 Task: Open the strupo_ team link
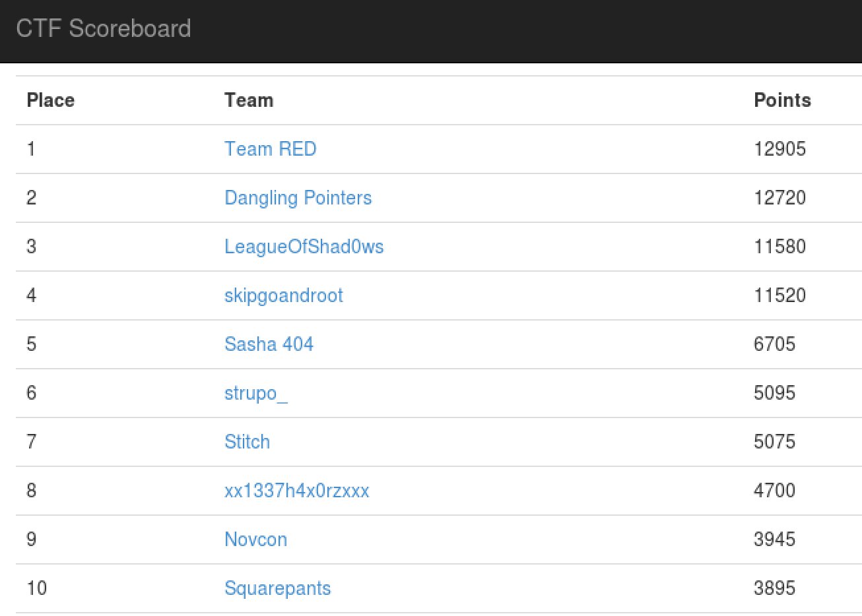tap(255, 393)
